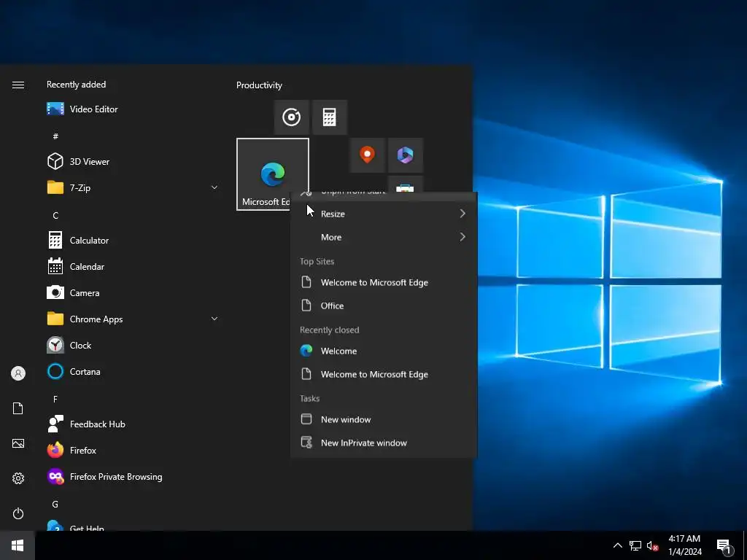747x560 pixels.
Task: Expand the Chrome Apps folder chevron
Action: [x=214, y=319]
